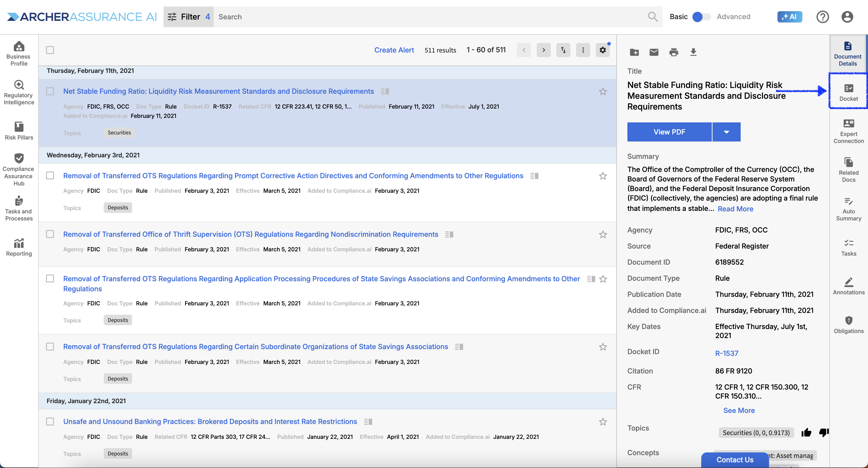Click the Securities (0, 0, 0.9173) topic chip

[756, 432]
